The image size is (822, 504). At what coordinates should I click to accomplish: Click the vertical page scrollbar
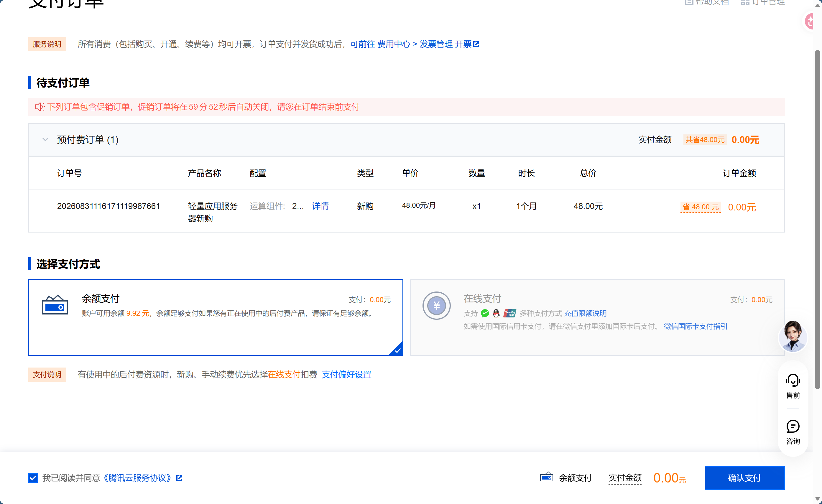coord(817,220)
